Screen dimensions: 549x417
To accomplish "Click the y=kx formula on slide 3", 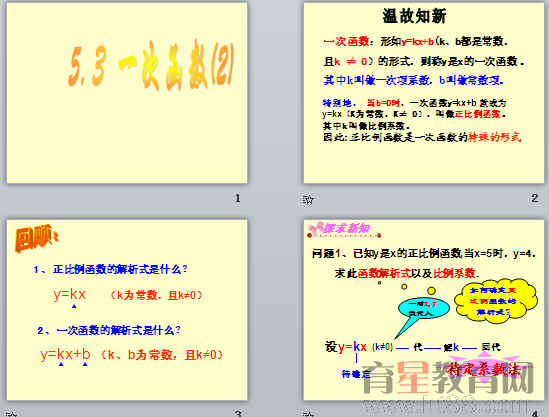I will pos(69,294).
